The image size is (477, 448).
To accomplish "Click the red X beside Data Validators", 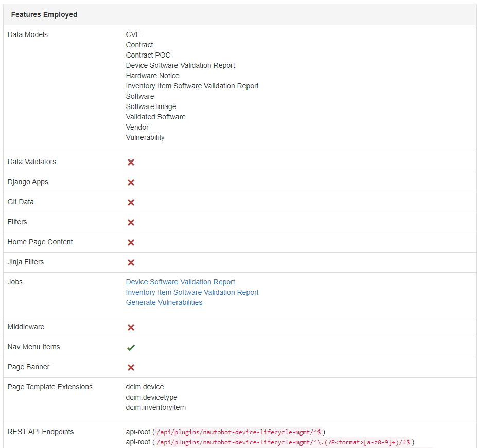I will pyautogui.click(x=131, y=162).
